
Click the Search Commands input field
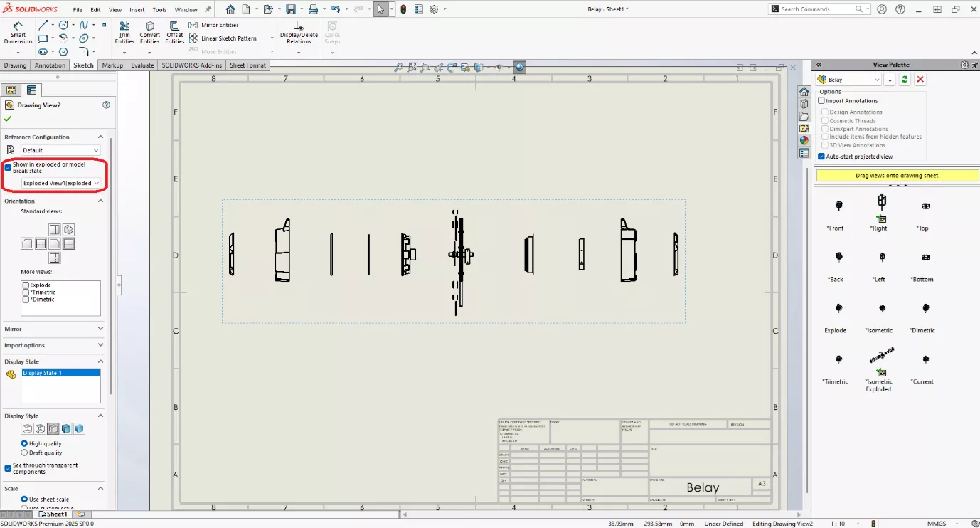816,9
